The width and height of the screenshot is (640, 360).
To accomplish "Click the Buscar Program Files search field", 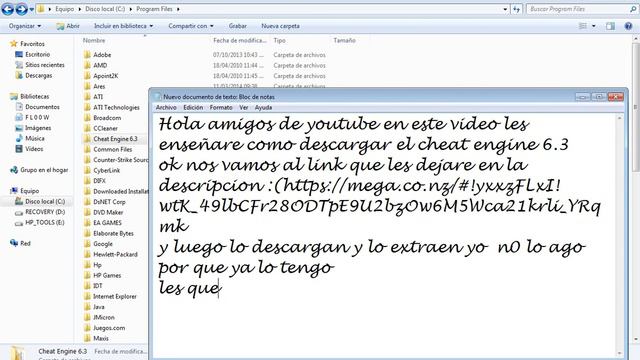I will 578,9.
